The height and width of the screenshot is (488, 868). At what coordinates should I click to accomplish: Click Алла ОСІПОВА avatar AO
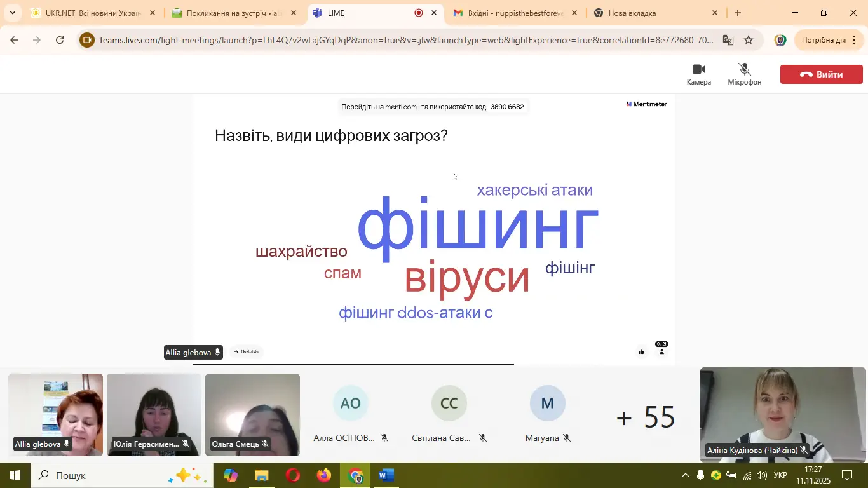point(350,403)
